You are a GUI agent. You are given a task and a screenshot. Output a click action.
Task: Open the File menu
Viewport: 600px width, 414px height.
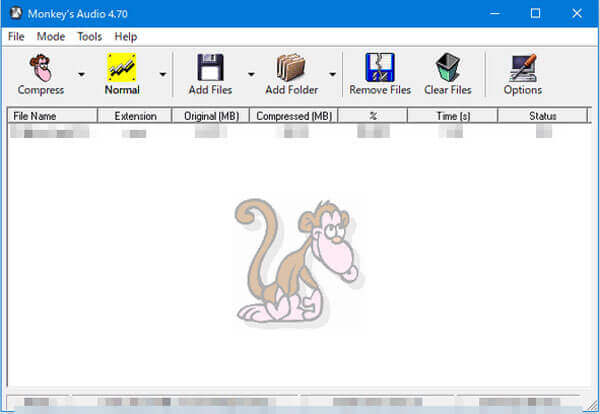point(16,37)
